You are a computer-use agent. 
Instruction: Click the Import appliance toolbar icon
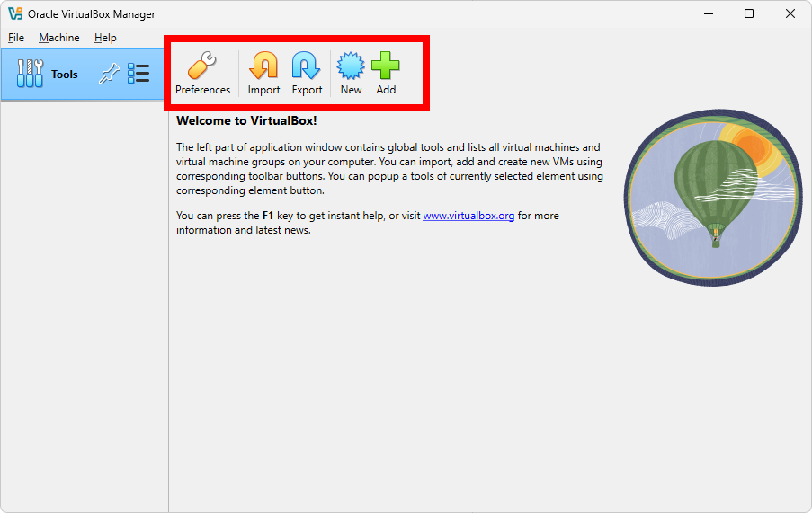click(x=263, y=73)
